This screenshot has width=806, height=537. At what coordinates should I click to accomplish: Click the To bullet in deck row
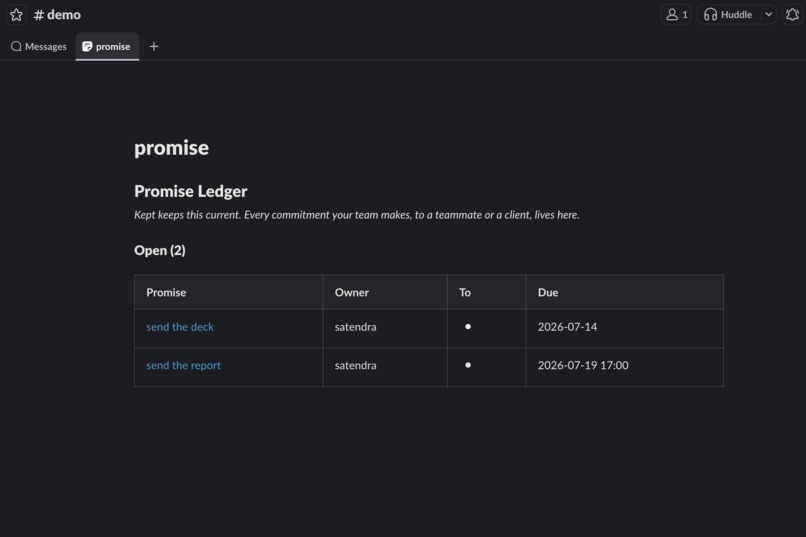(468, 326)
